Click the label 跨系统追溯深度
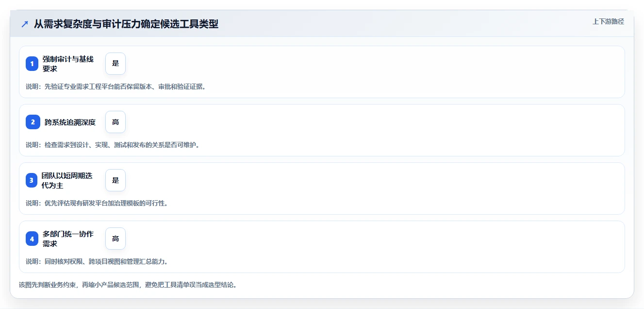This screenshot has width=644, height=309. click(x=70, y=122)
